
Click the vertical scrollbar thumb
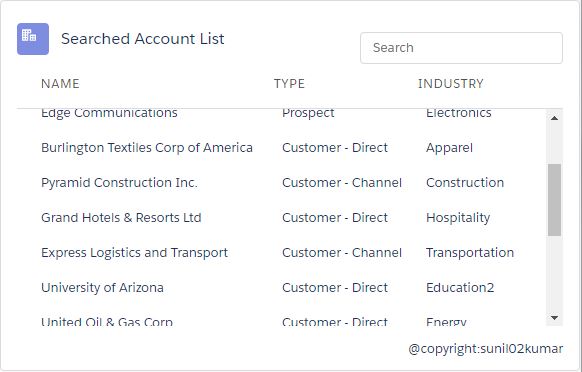pos(554,200)
